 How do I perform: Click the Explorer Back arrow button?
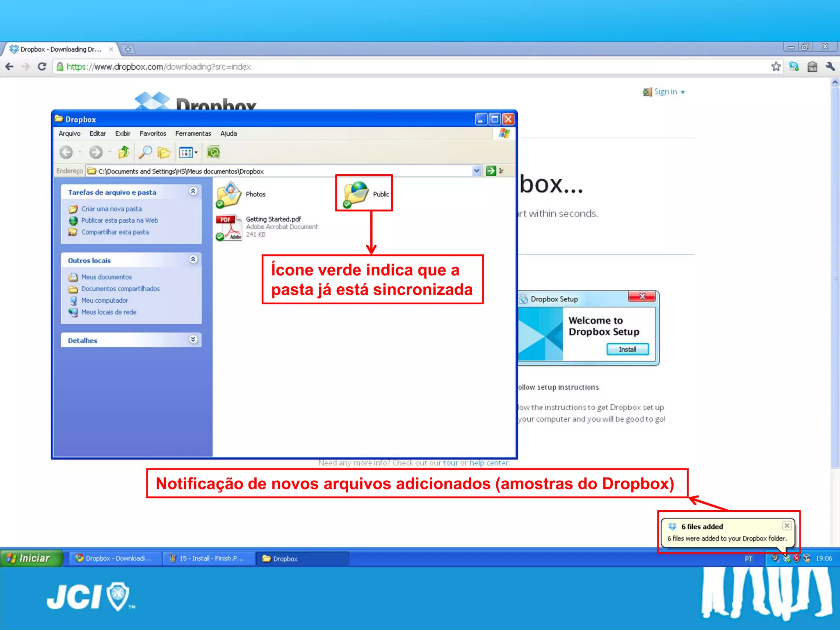[66, 153]
